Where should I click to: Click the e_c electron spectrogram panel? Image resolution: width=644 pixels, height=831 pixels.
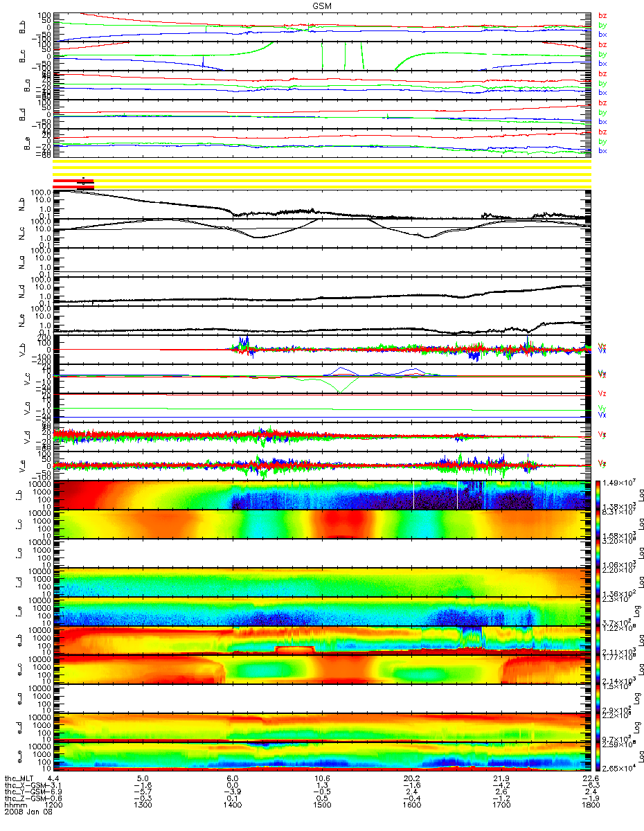[322, 668]
